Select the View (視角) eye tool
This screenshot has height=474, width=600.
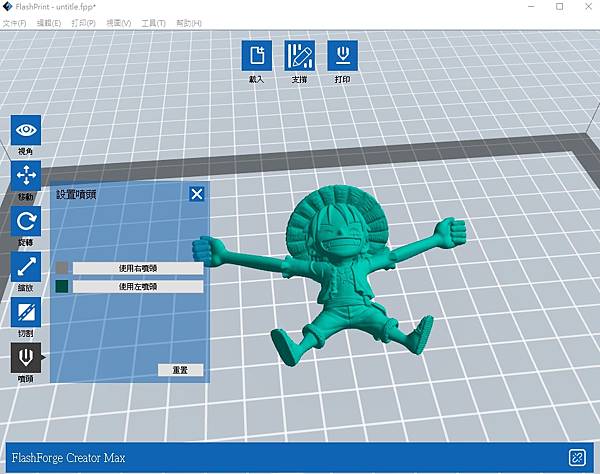26,130
